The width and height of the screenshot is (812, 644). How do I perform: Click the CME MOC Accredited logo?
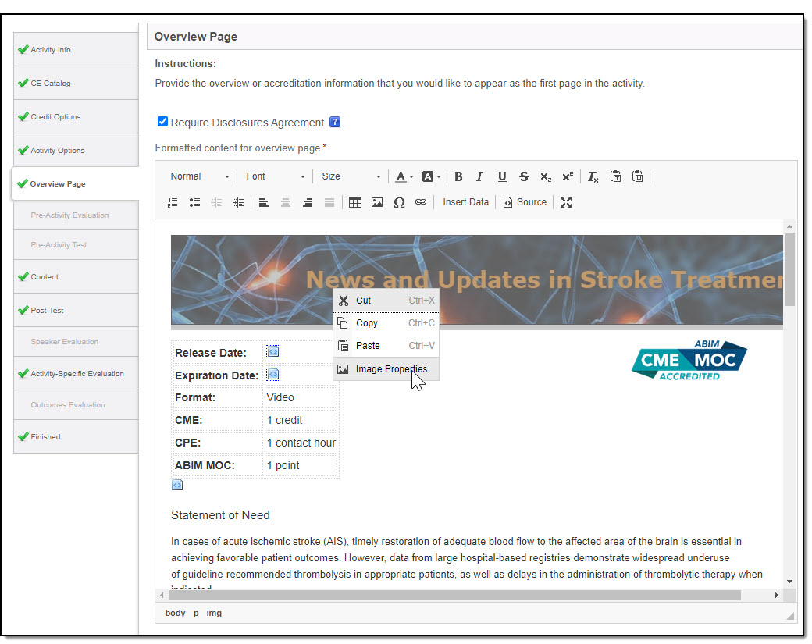[x=689, y=361]
